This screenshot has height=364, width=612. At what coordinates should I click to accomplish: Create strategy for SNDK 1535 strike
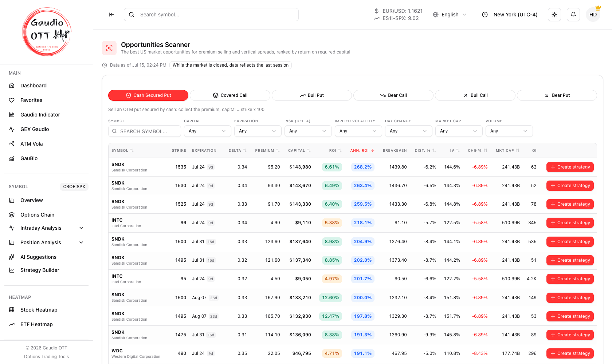coord(570,167)
